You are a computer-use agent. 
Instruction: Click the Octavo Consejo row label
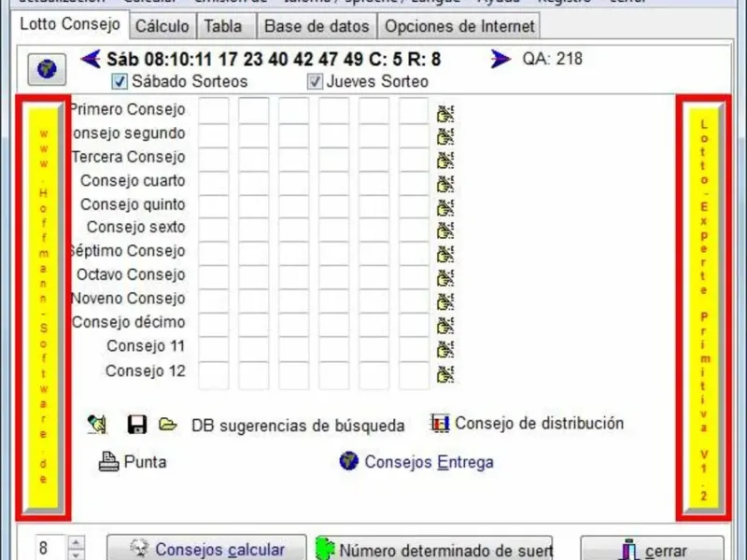coord(131,274)
